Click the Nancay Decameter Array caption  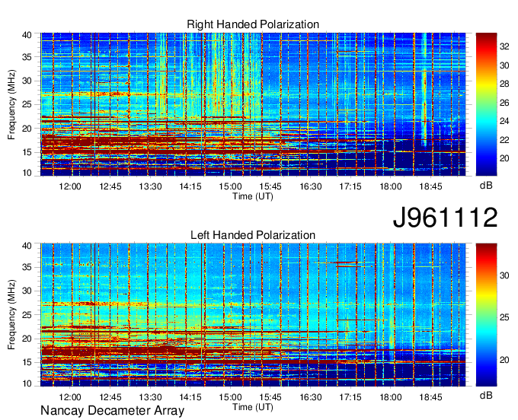tap(112, 411)
